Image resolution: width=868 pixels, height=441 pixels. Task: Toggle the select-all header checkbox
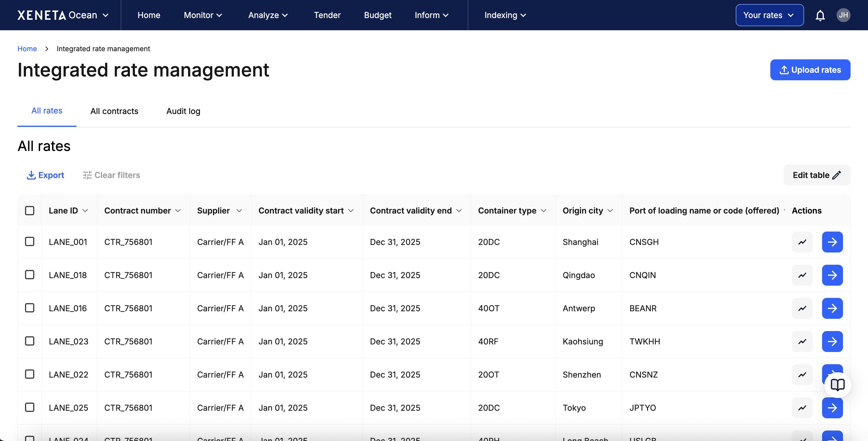coord(30,211)
